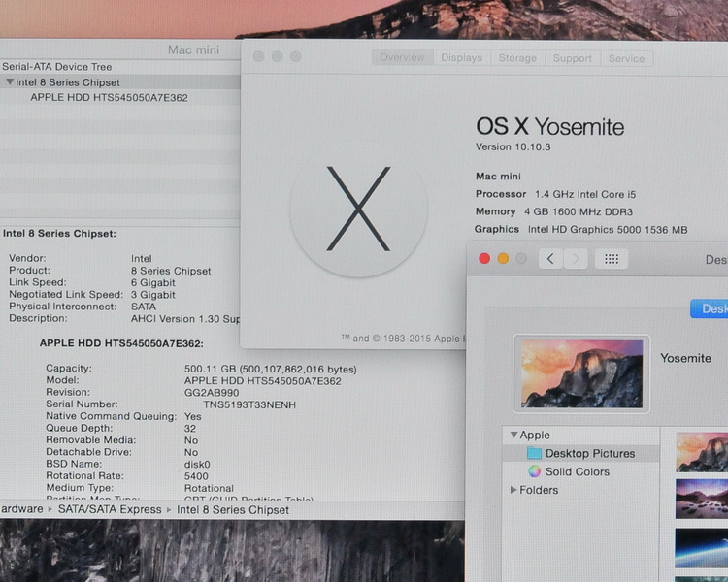Click SATA/SATA Express in the path bar
The image size is (728, 582).
point(110,509)
